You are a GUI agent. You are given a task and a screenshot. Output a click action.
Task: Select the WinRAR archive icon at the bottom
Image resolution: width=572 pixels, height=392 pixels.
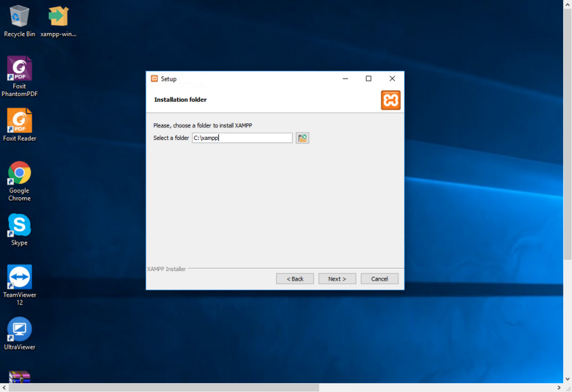tap(19, 377)
